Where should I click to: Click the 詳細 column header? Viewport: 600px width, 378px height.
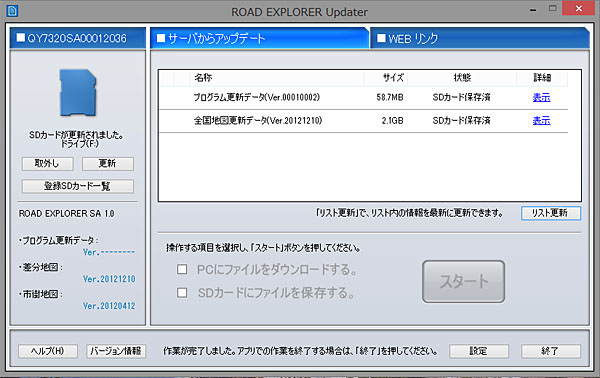tap(542, 78)
